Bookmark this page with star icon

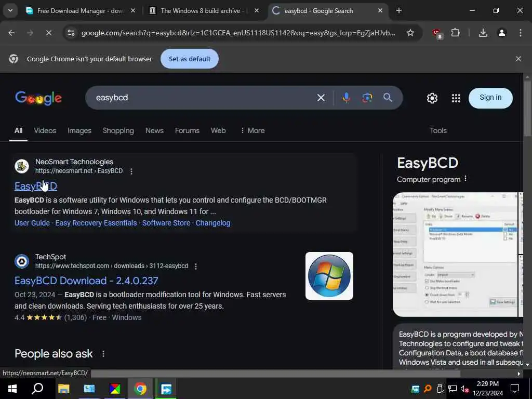410,33
